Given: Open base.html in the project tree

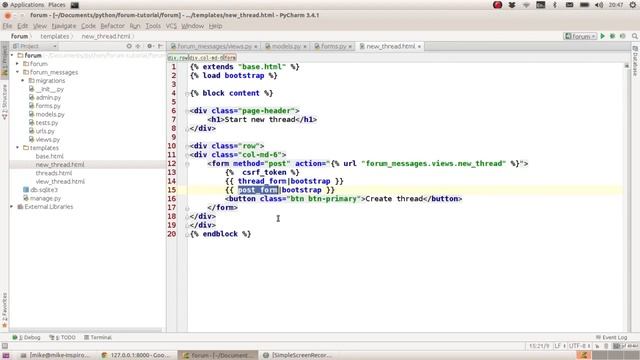Looking at the screenshot, I should click(x=49, y=156).
